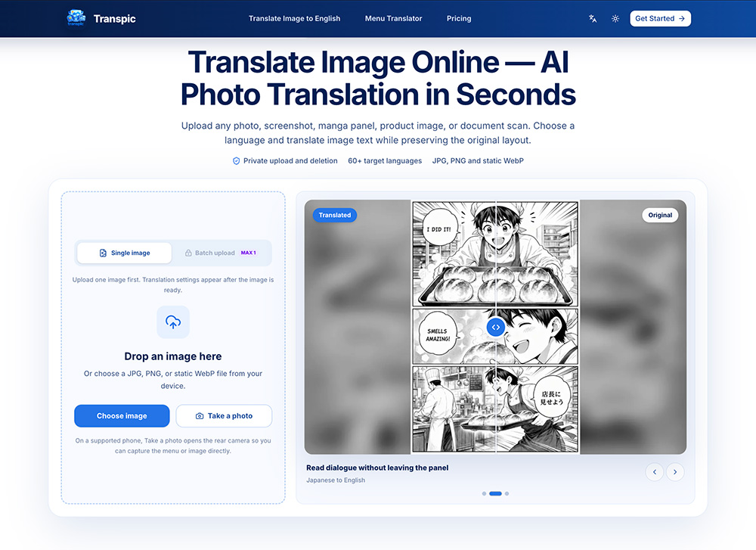Select the Single image tab
This screenshot has width=756, height=550.
point(125,253)
